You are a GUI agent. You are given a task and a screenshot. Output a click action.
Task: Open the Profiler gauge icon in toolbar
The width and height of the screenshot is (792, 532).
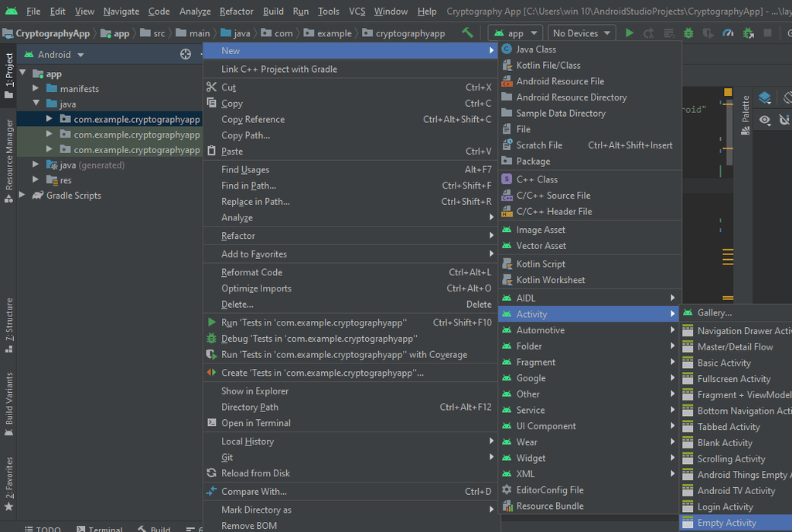[x=728, y=33]
